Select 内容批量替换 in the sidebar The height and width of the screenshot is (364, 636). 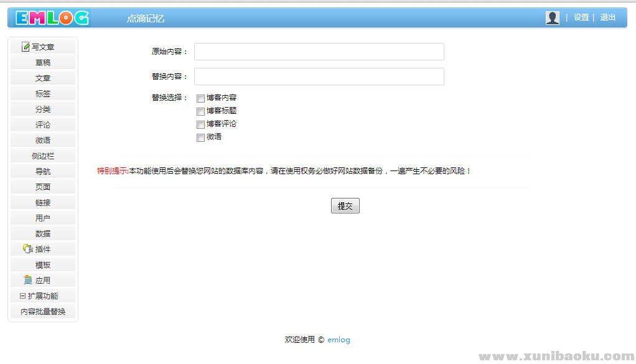tap(43, 312)
